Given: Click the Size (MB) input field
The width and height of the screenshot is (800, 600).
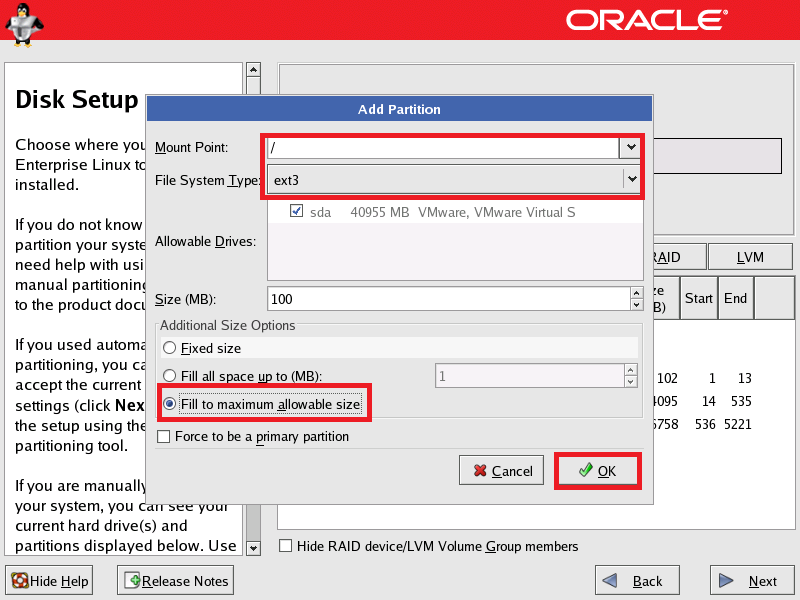Looking at the screenshot, I should (x=449, y=299).
